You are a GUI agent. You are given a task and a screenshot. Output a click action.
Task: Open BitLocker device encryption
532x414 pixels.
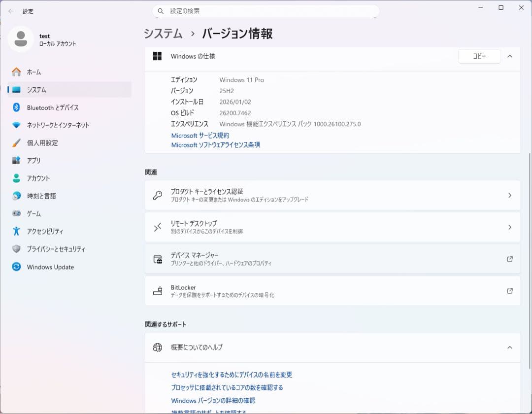(x=332, y=290)
